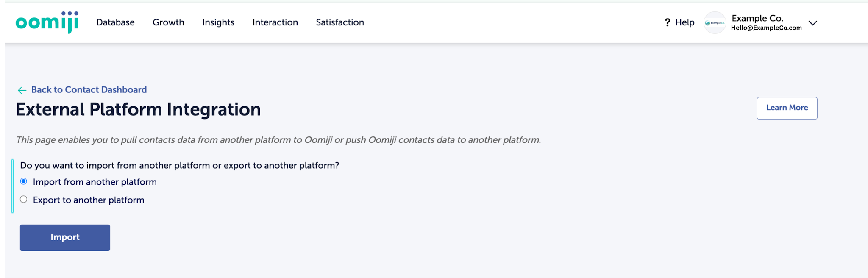The width and height of the screenshot is (868, 278).
Task: Open the Database menu
Action: tap(115, 22)
